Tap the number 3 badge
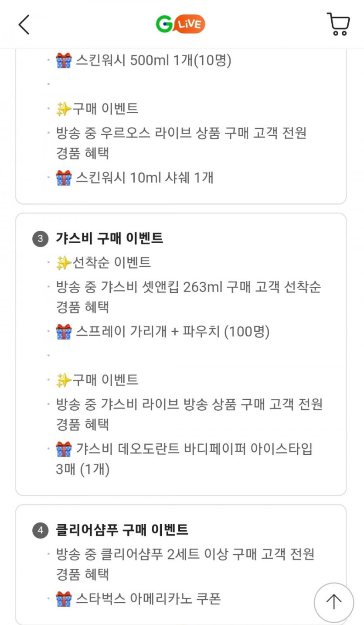The image size is (364, 625). point(41,239)
